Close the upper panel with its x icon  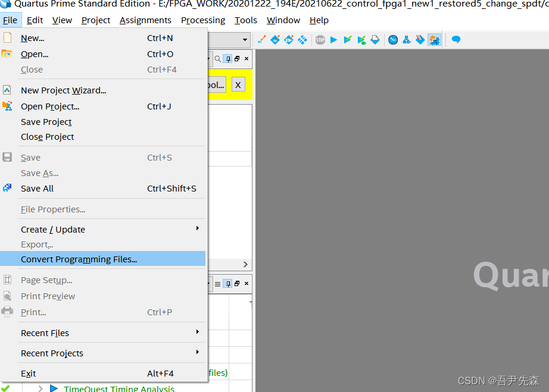point(247,59)
